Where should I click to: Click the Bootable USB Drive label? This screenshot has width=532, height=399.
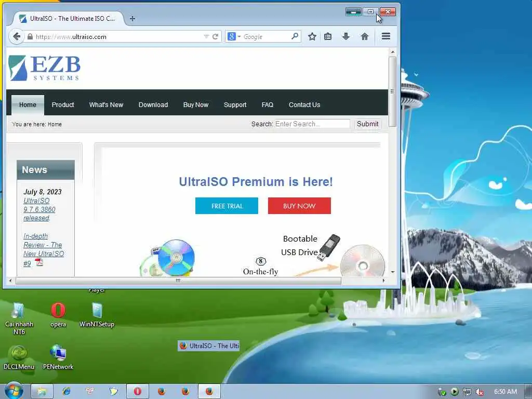pyautogui.click(x=300, y=245)
